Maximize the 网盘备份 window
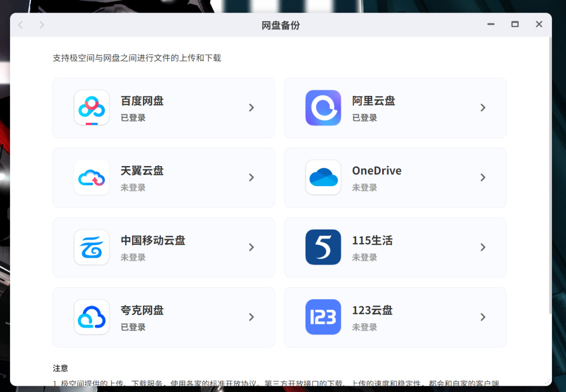The width and height of the screenshot is (566, 392). pos(515,24)
